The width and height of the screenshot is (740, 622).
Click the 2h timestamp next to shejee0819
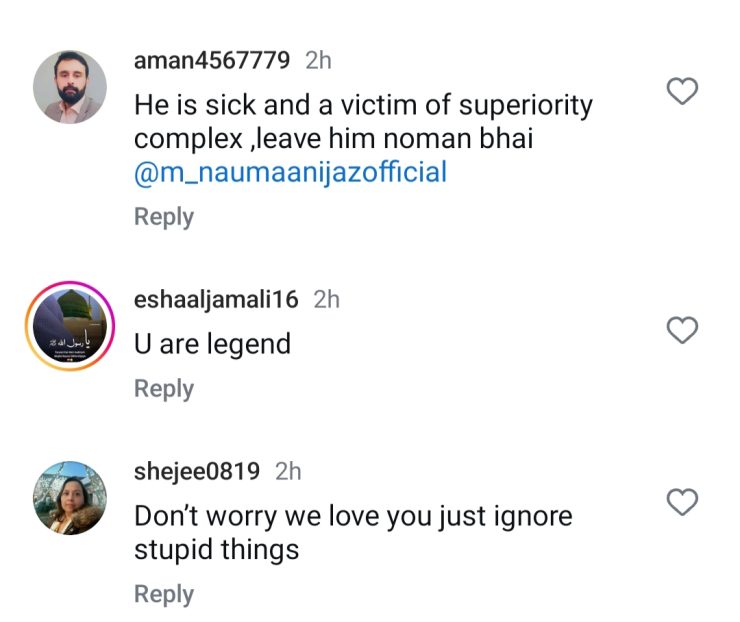click(x=287, y=471)
